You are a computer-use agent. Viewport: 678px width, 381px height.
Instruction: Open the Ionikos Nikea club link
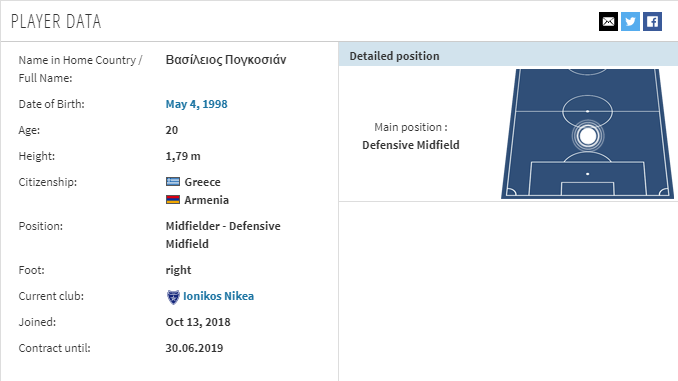click(x=218, y=296)
